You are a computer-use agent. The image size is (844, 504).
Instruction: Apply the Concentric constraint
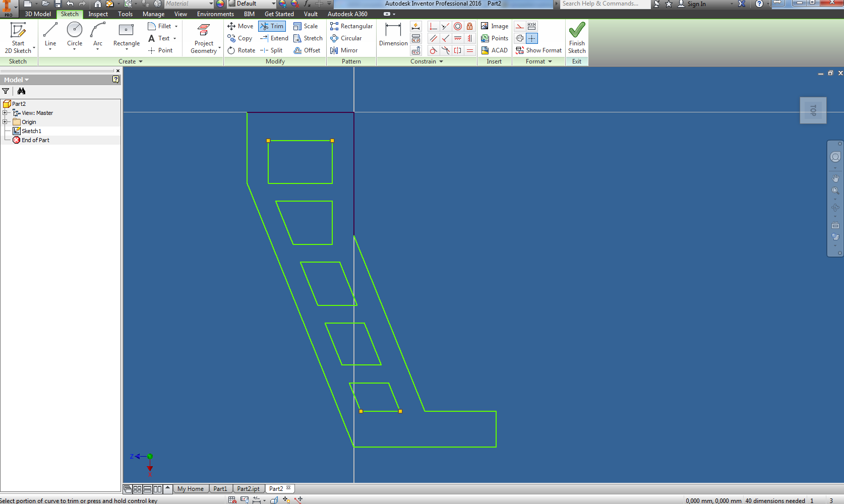pos(458,26)
